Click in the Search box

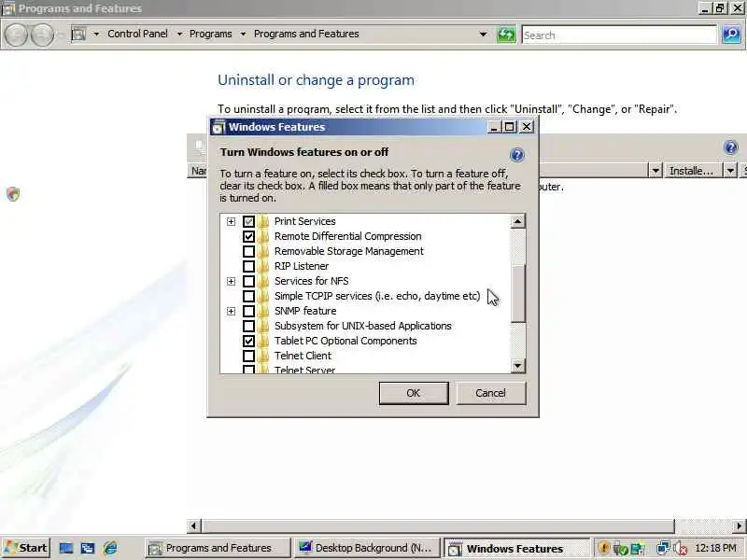[619, 35]
